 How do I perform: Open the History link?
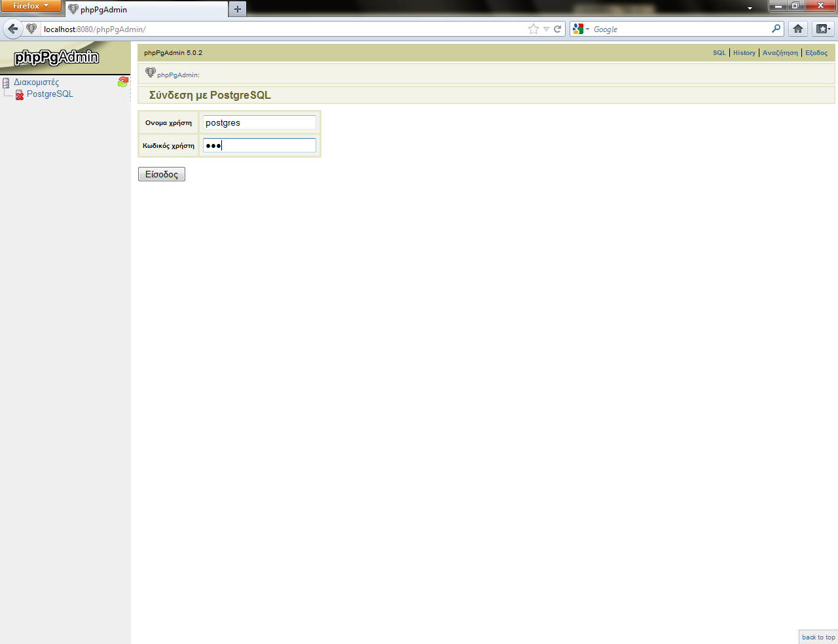tap(744, 53)
